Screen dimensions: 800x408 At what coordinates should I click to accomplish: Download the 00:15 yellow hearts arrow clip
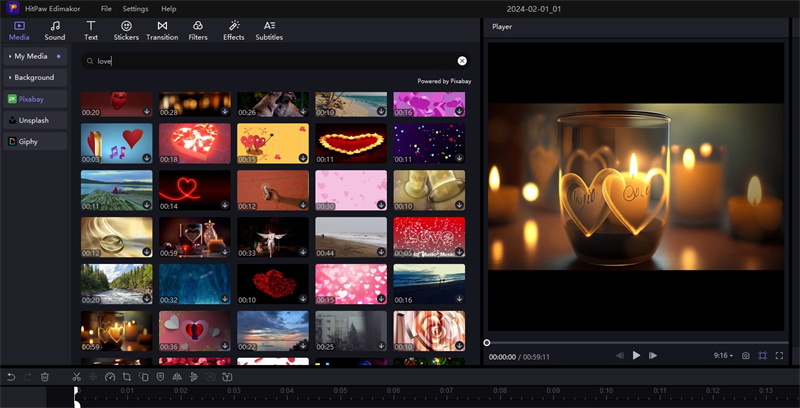(x=303, y=158)
